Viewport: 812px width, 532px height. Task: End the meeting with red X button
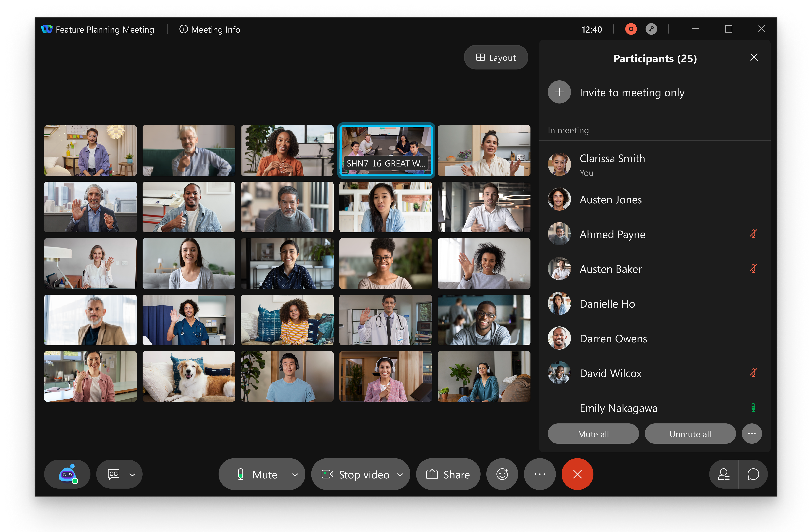click(x=577, y=474)
